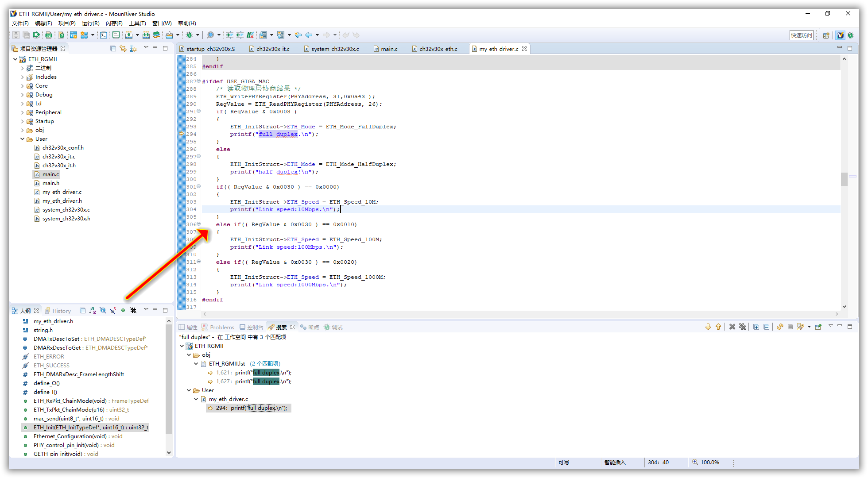This screenshot has height=478, width=868.
Task: Collapse ETH_RGMII.lst search node
Action: point(196,364)
